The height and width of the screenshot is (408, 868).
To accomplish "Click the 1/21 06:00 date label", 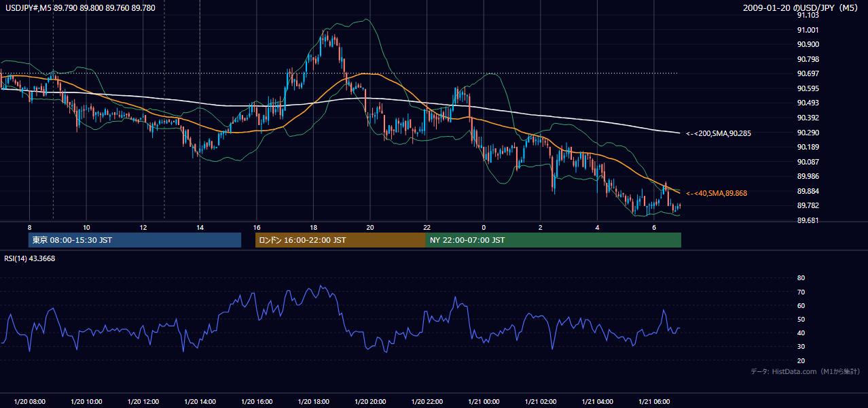I will 653,401.
